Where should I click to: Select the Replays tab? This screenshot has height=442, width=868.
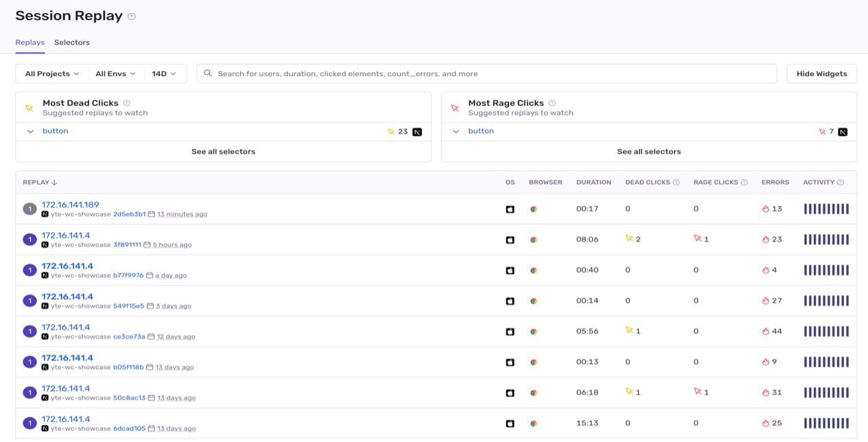click(30, 43)
